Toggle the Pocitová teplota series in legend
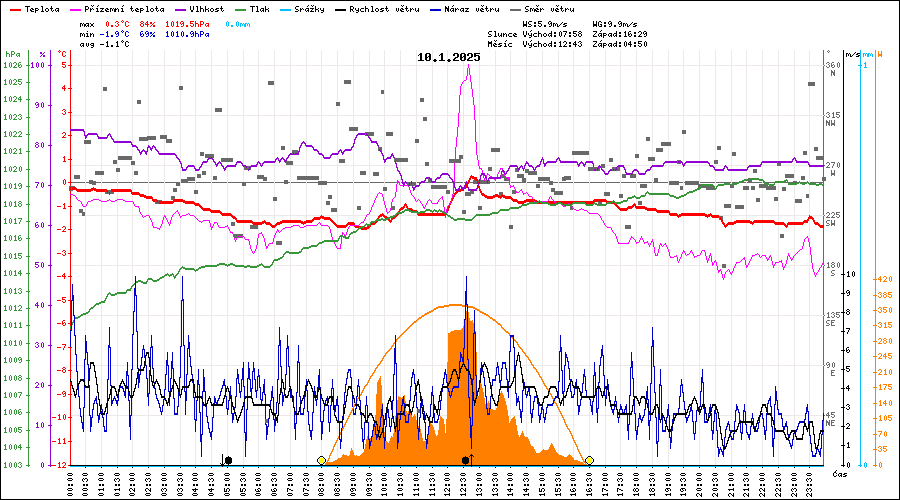 click(x=125, y=9)
